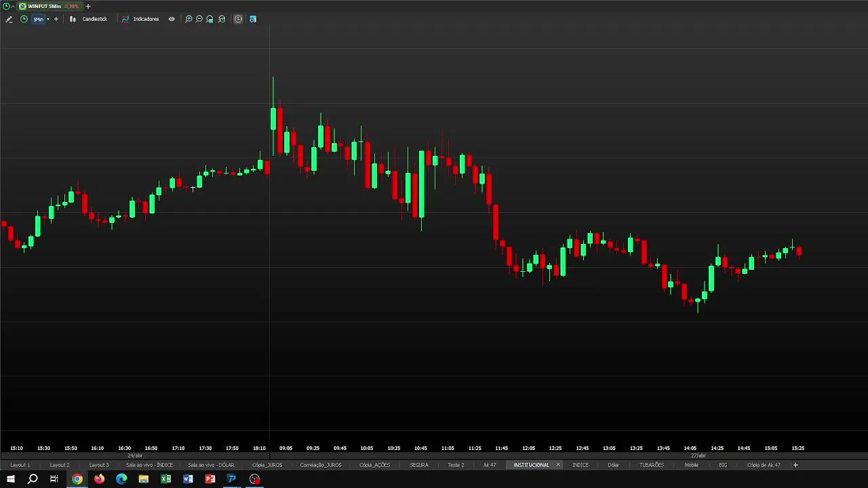Open the red circular taskbar icon
Image resolution: width=868 pixels, height=488 pixels.
click(x=254, y=479)
